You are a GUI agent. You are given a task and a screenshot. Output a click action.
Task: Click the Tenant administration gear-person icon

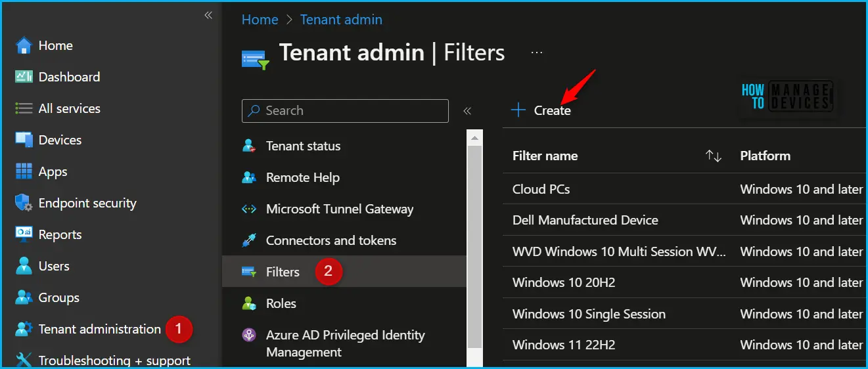click(x=24, y=329)
